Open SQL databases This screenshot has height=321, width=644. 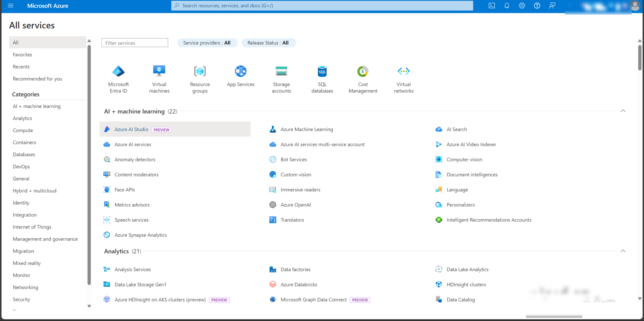coord(322,79)
